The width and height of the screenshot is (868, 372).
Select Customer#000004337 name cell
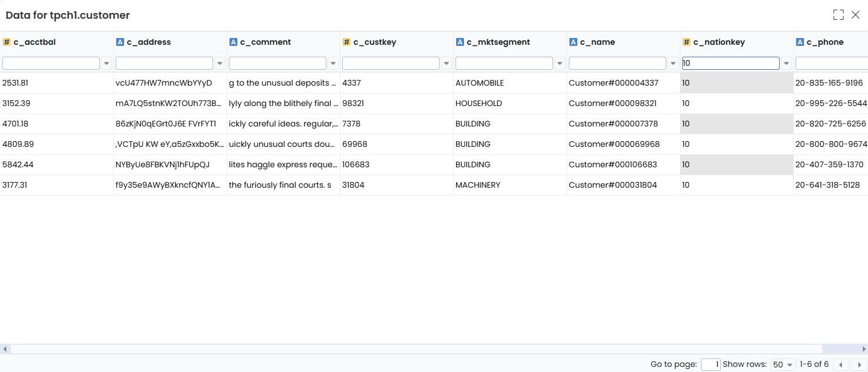(x=623, y=83)
